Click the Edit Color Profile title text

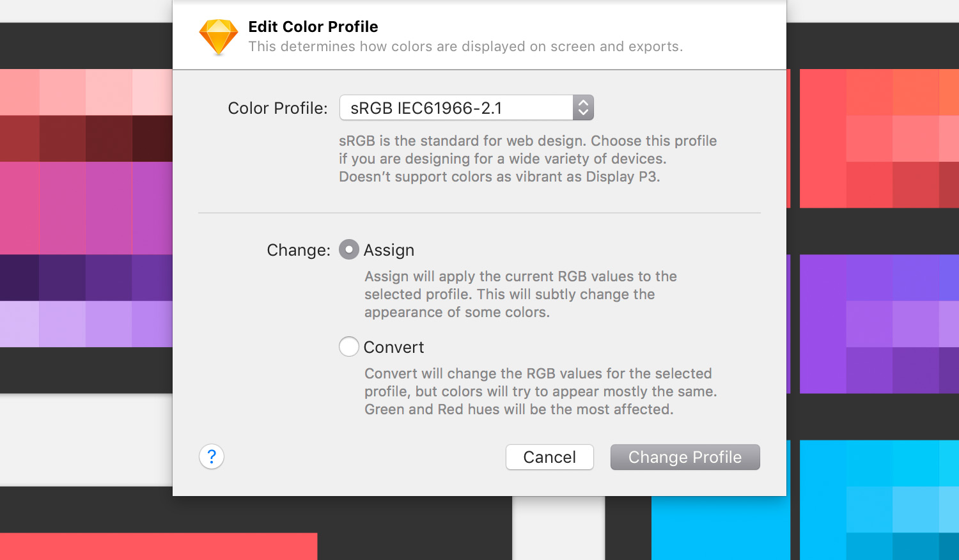click(x=313, y=27)
